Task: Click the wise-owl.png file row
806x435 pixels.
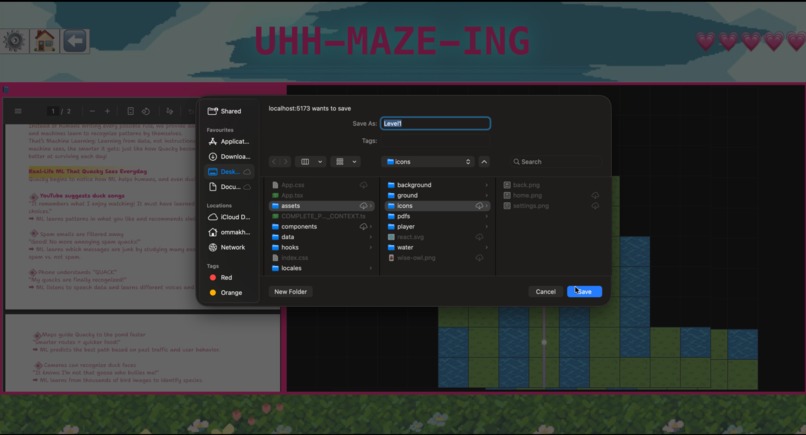Action: (437, 258)
